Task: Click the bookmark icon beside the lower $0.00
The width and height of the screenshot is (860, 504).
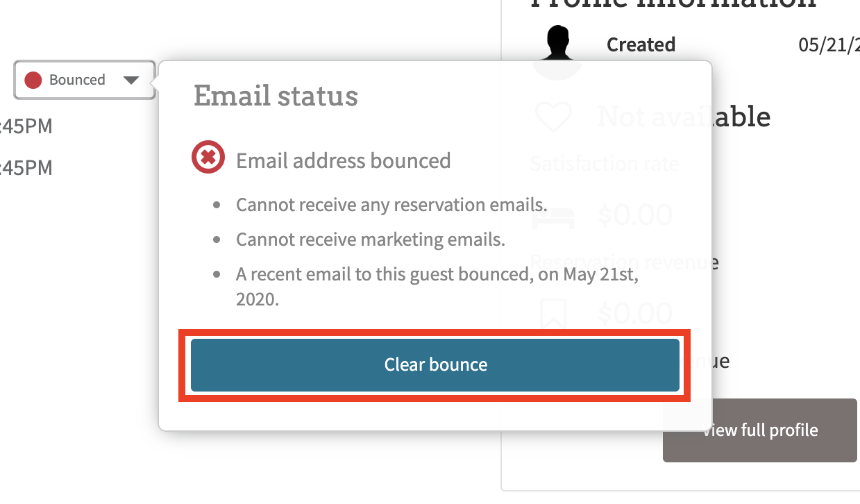Action: [x=553, y=314]
